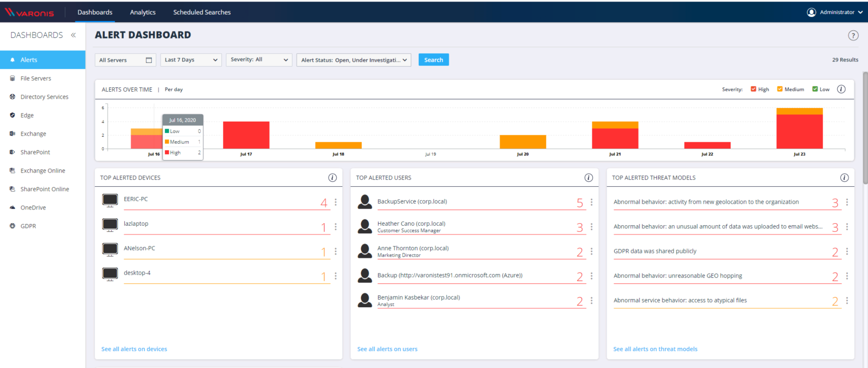Open the Severity: All dropdown

point(259,60)
